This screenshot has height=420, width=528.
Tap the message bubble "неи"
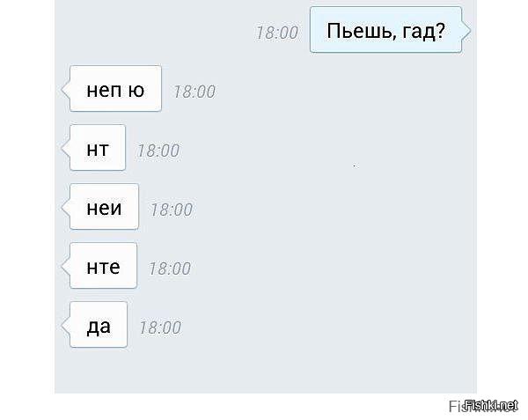pos(104,206)
